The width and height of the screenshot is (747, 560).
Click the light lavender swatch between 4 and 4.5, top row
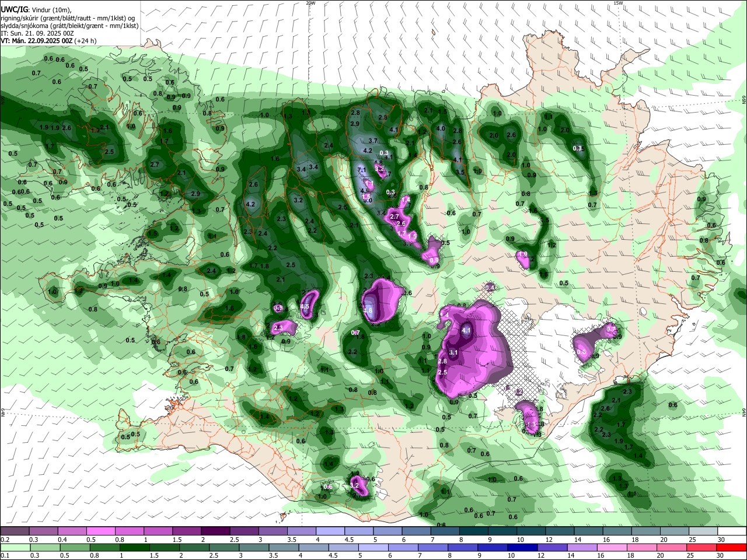330,531
